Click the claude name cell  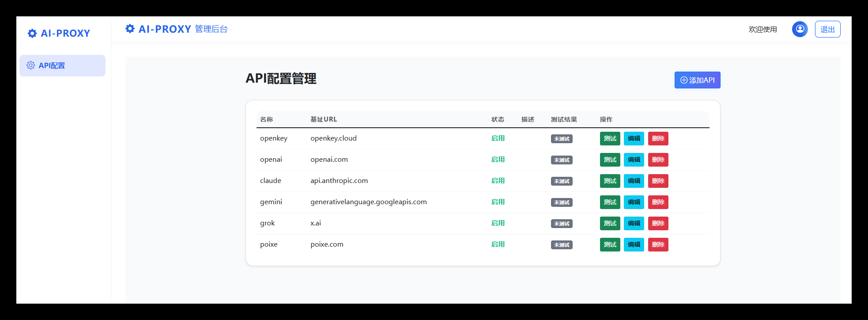coord(271,181)
